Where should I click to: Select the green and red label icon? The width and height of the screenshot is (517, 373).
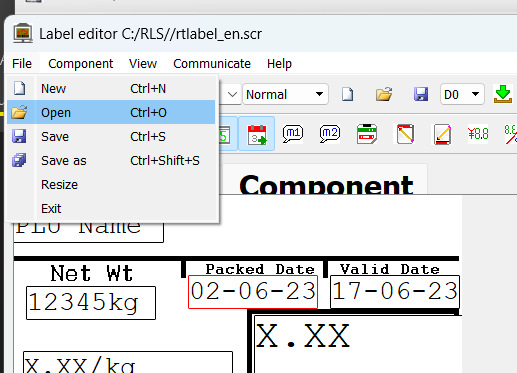(x=367, y=134)
